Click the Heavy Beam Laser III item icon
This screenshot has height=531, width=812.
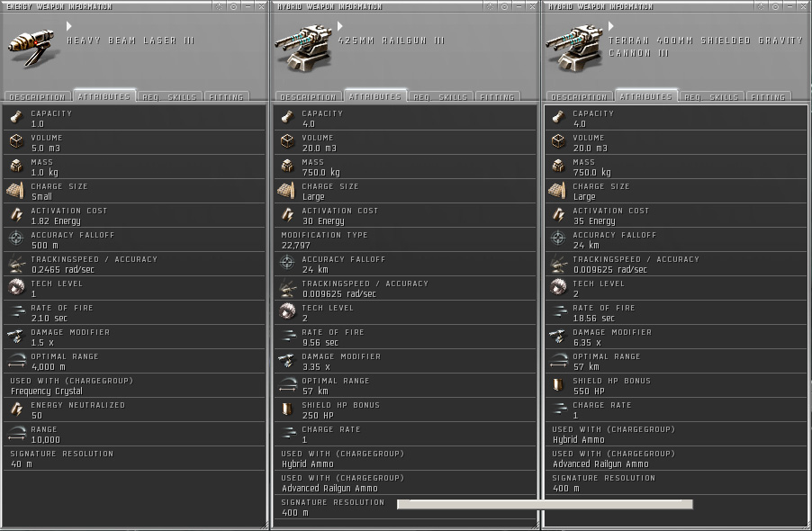[x=32, y=48]
